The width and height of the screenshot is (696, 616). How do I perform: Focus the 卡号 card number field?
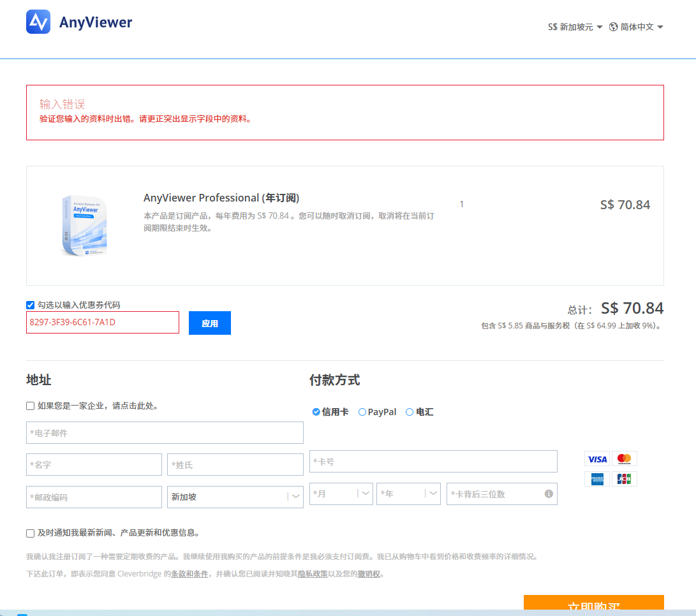[433, 462]
